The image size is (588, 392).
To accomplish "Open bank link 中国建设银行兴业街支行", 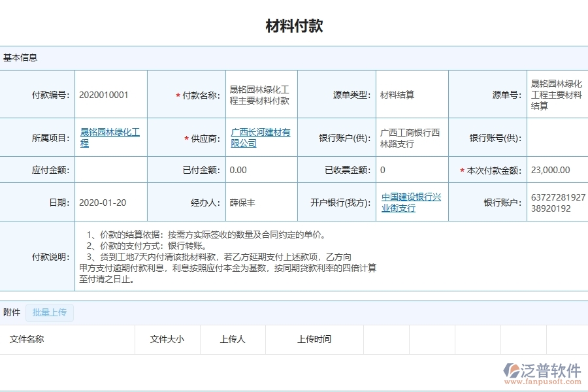I will click(x=411, y=202).
